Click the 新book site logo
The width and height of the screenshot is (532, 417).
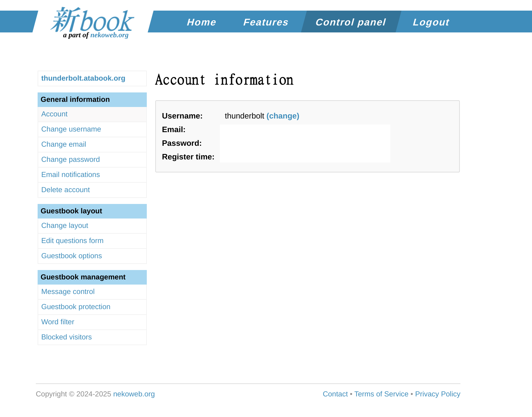[x=92, y=21]
